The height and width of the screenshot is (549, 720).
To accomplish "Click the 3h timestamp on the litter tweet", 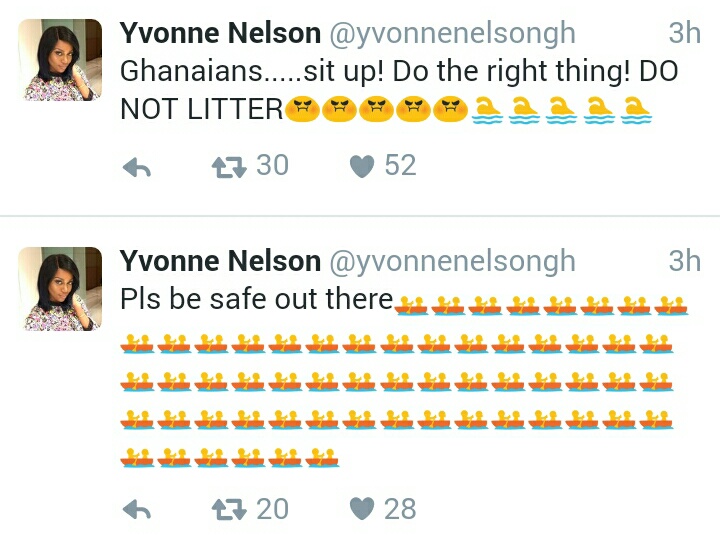I will [685, 33].
